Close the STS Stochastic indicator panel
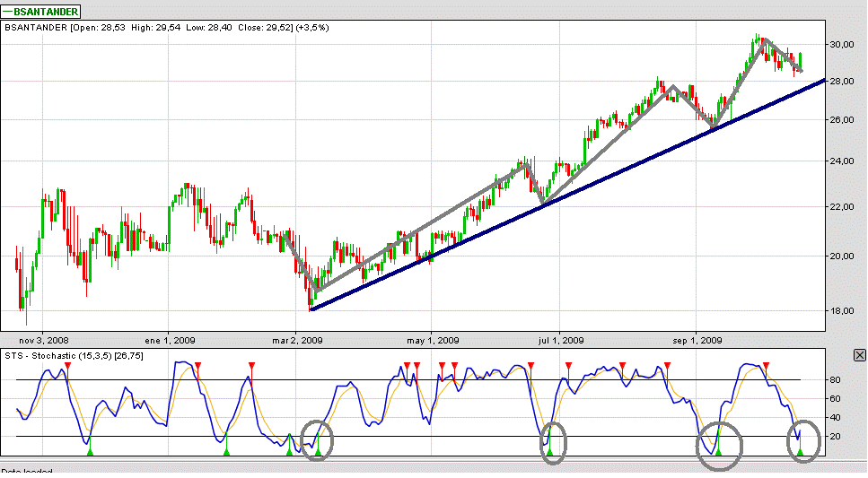Image resolution: width=868 pixels, height=478 pixels. [x=859, y=355]
